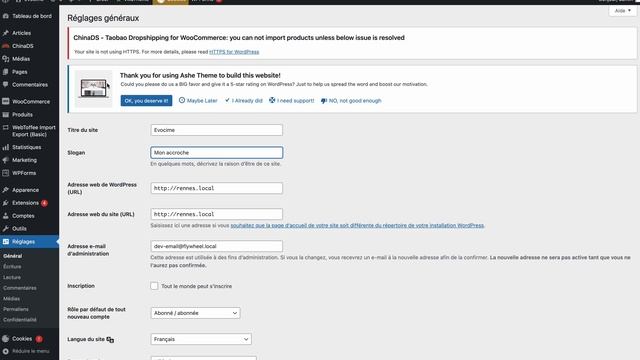
Task: Click the Adresse web de WordPress URL field
Action: click(216, 188)
